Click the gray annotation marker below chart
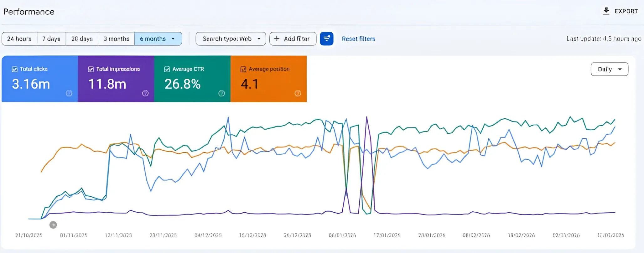The image size is (644, 253). click(53, 225)
